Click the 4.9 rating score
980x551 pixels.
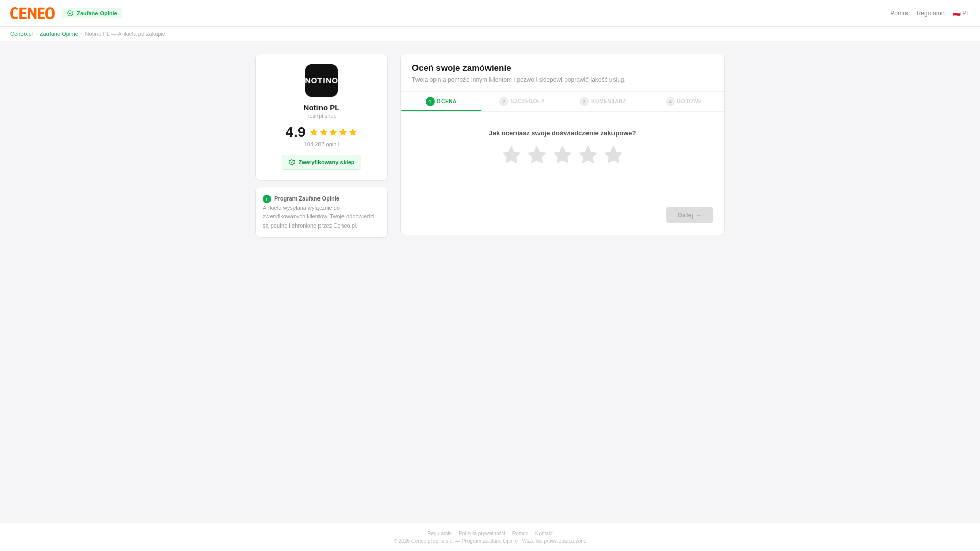[x=296, y=132]
